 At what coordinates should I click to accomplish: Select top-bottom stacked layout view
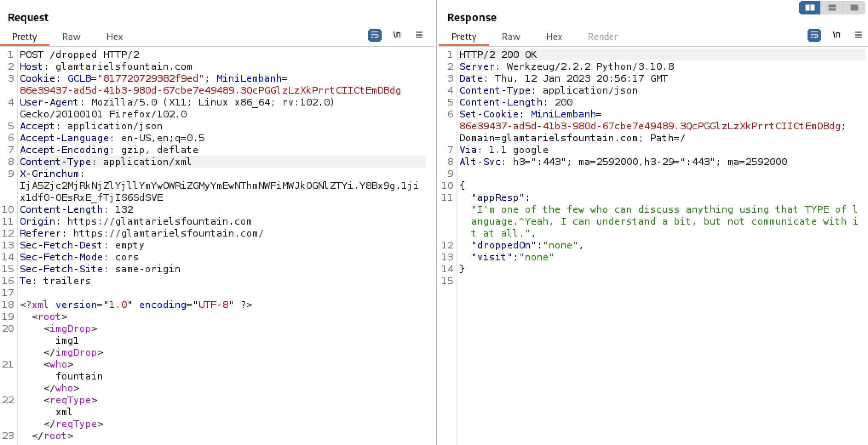[832, 8]
